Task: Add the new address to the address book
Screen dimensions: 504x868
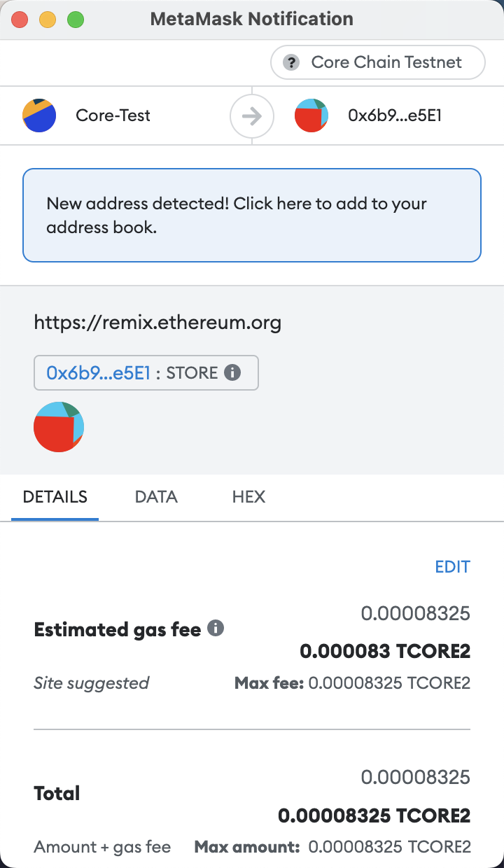Action: (x=251, y=215)
